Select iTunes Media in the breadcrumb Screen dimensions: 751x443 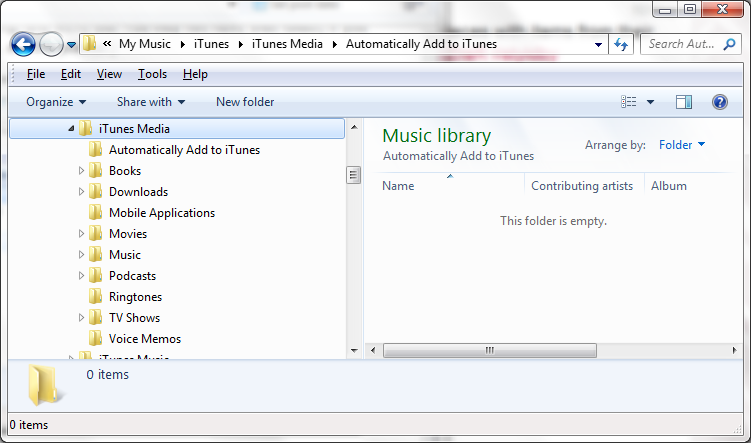[287, 44]
